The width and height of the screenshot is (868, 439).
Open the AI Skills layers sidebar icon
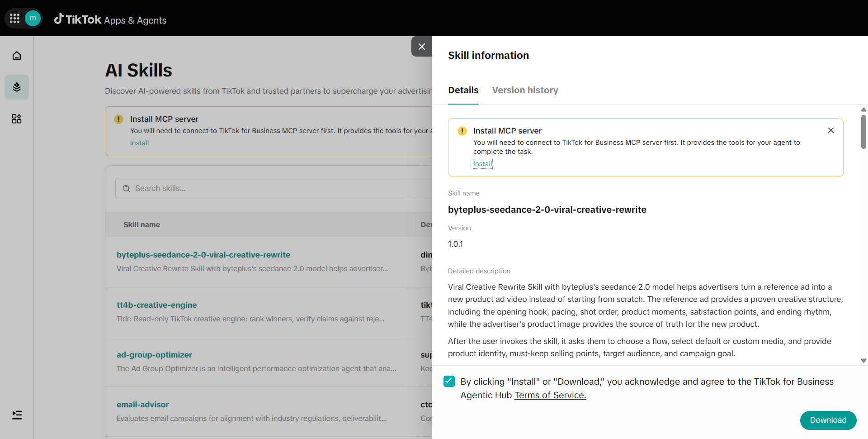[17, 87]
